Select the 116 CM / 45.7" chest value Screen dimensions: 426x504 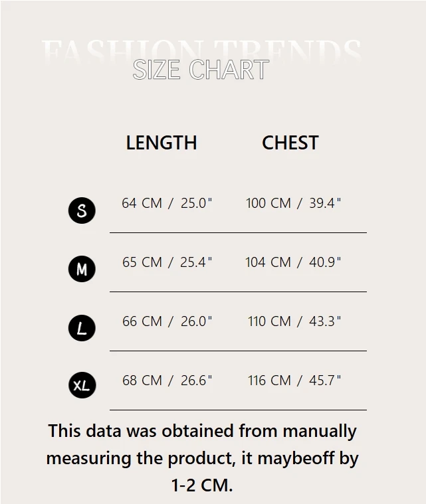point(294,380)
